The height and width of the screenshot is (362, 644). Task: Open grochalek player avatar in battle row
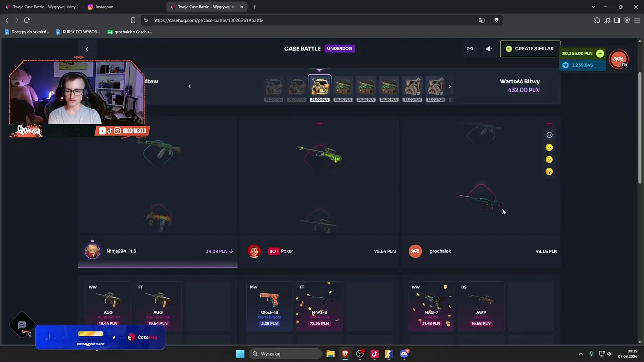pos(415,251)
